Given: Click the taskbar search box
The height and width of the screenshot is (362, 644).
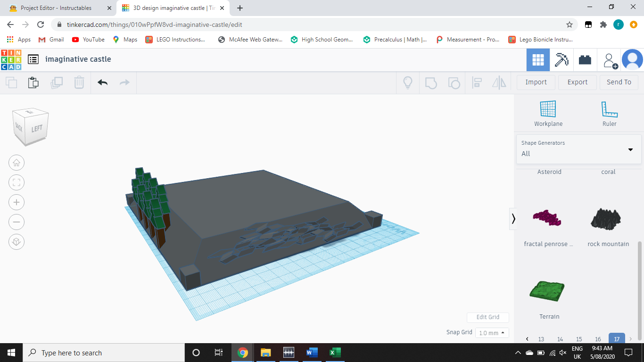Looking at the screenshot, I should (x=104, y=353).
